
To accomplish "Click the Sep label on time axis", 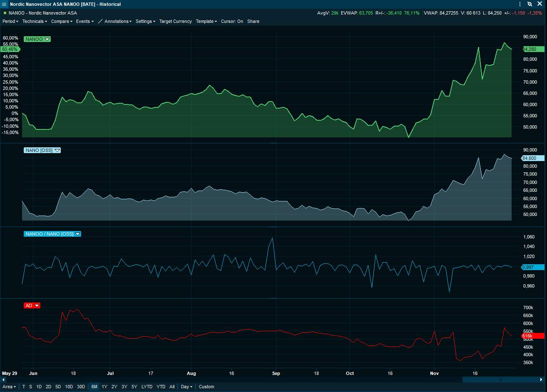I will pyautogui.click(x=276, y=373).
